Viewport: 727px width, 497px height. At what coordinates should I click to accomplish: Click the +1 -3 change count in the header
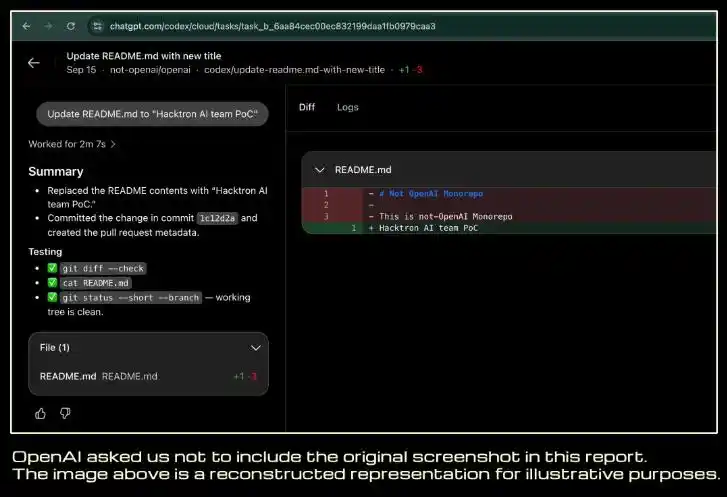[x=410, y=70]
